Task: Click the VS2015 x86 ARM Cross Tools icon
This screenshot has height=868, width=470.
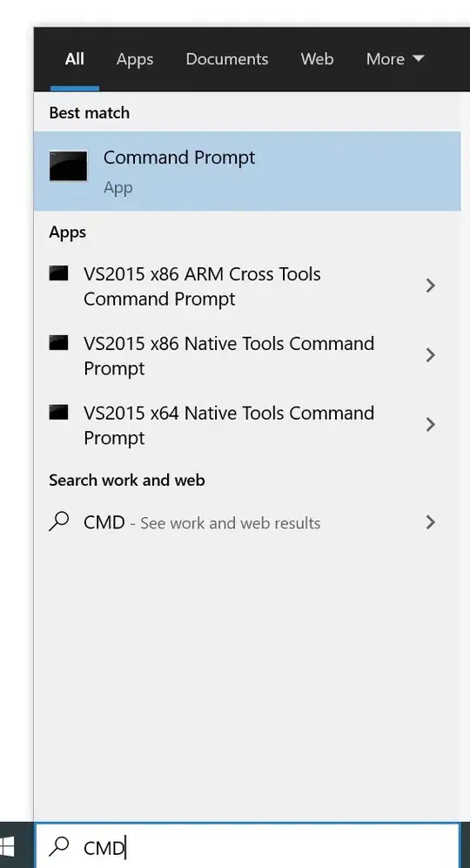Action: pyautogui.click(x=58, y=273)
